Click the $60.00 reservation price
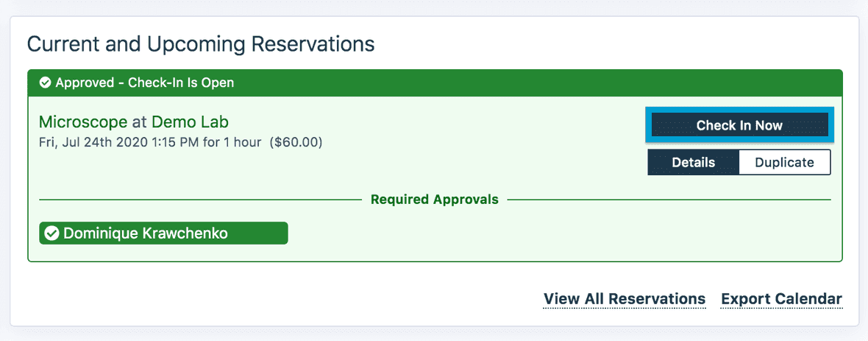 pyautogui.click(x=296, y=141)
